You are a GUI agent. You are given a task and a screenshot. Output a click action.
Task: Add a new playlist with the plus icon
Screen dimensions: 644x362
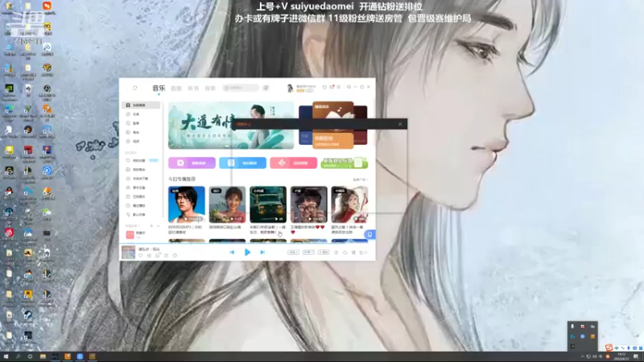151,226
